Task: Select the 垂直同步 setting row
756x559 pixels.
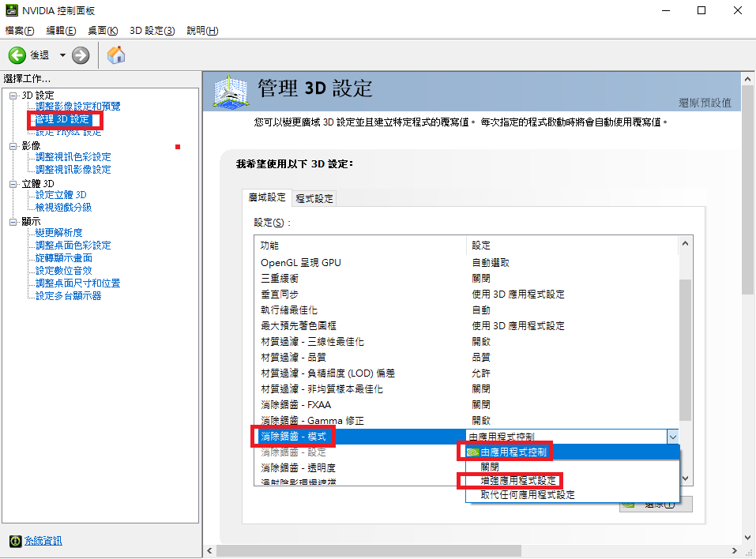Action: point(466,295)
